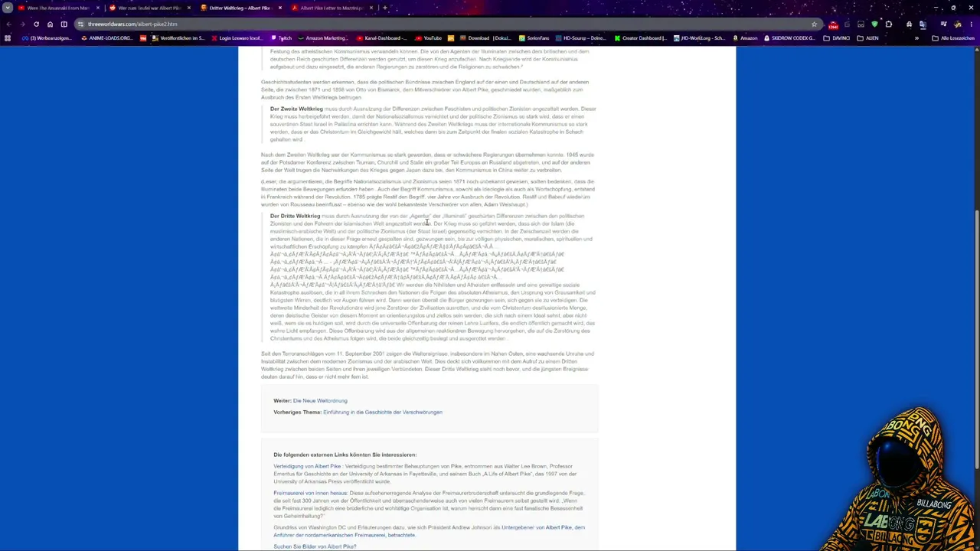Image resolution: width=980 pixels, height=551 pixels.
Task: Click 'Suchen Sie Bilder von Albert Pike?' link
Action: click(315, 546)
